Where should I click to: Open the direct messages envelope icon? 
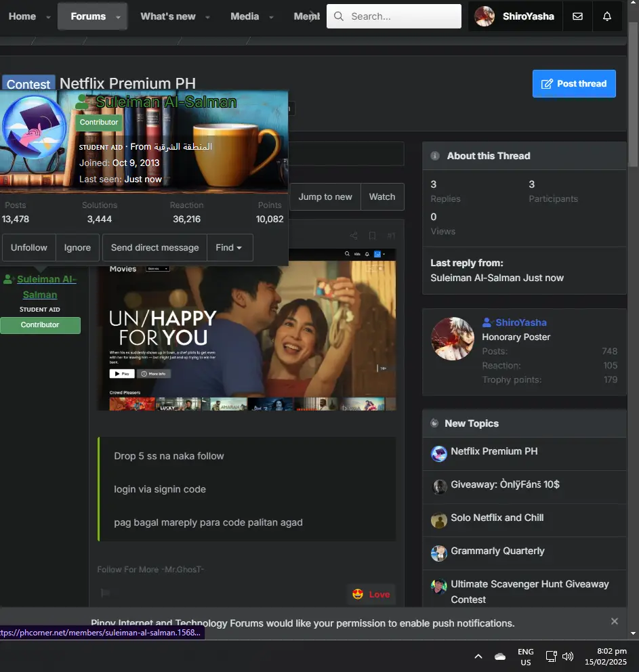(x=577, y=16)
